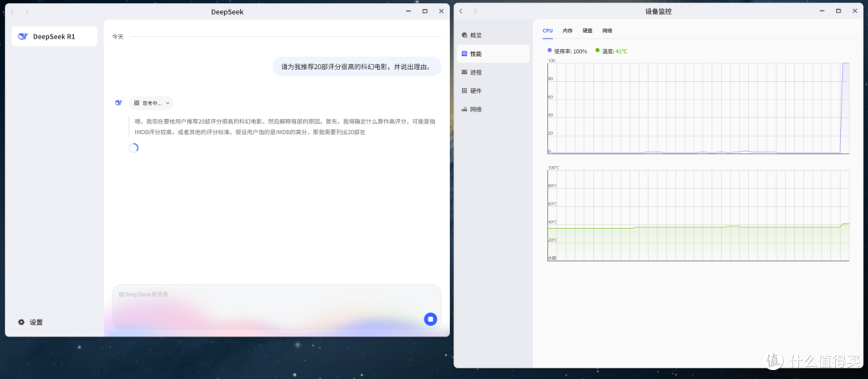Click the assistant avatar icon in chat
Screen dimensions: 868x379
118,103
